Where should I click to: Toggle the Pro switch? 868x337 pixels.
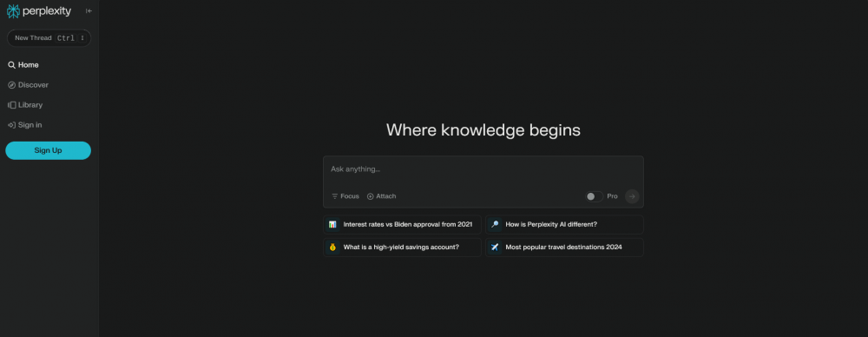tap(594, 196)
